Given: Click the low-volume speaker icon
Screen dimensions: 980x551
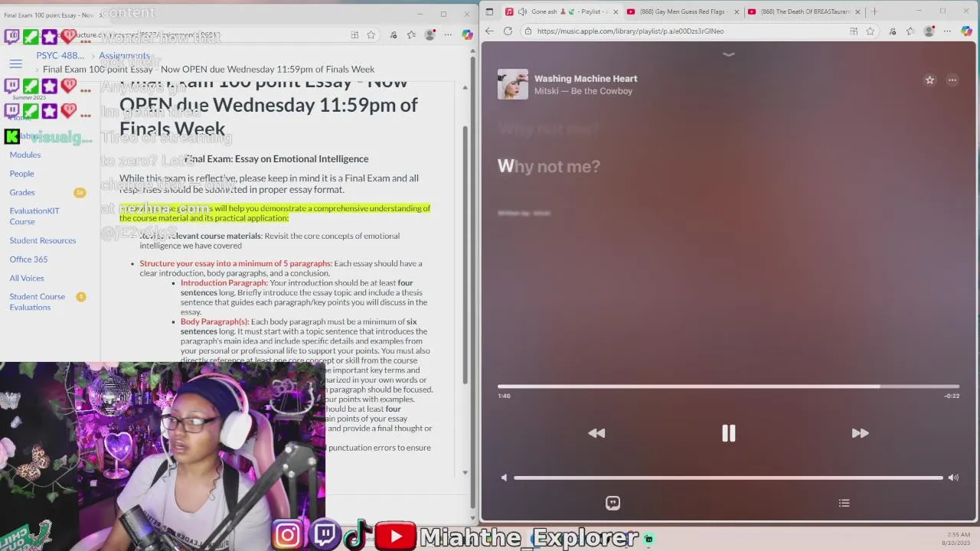Looking at the screenshot, I should pyautogui.click(x=504, y=478).
